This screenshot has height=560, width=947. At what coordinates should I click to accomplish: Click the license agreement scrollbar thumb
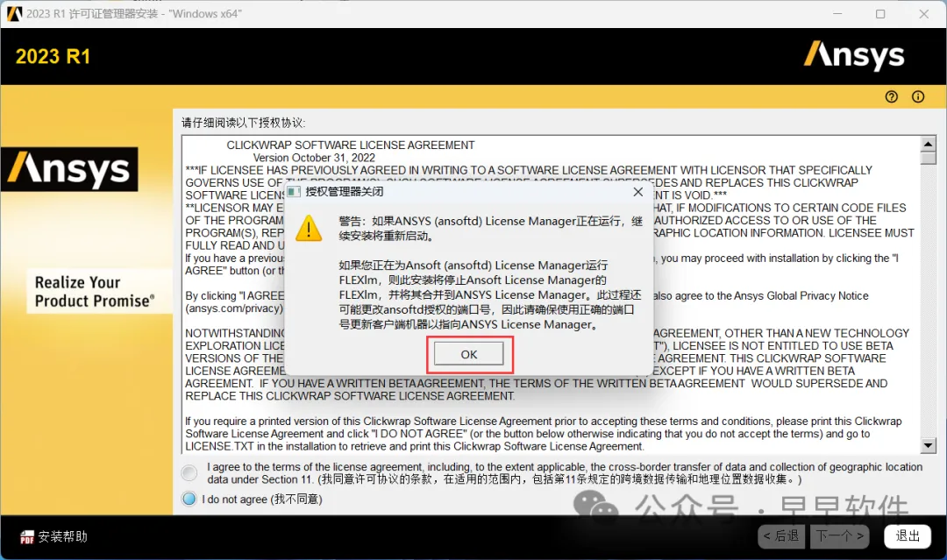point(929,158)
